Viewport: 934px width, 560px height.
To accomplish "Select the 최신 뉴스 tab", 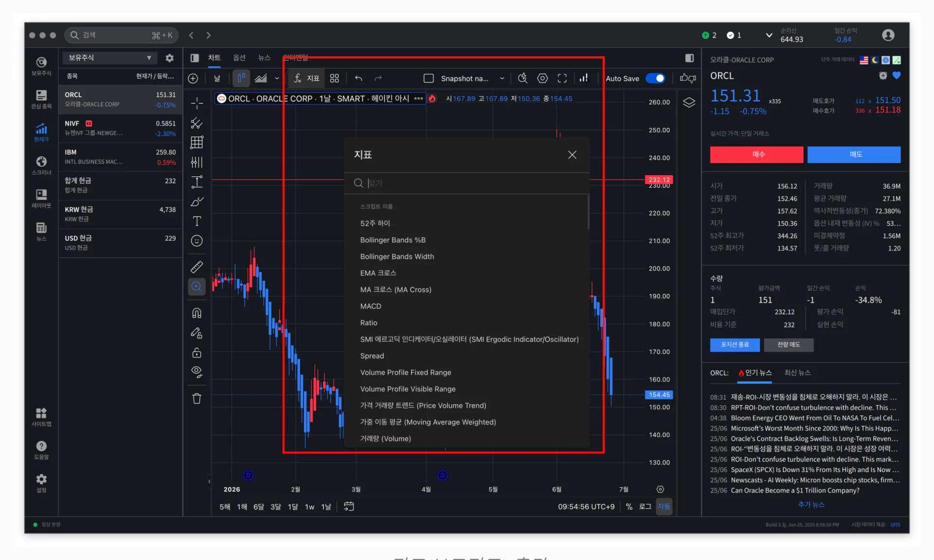I will click(797, 373).
